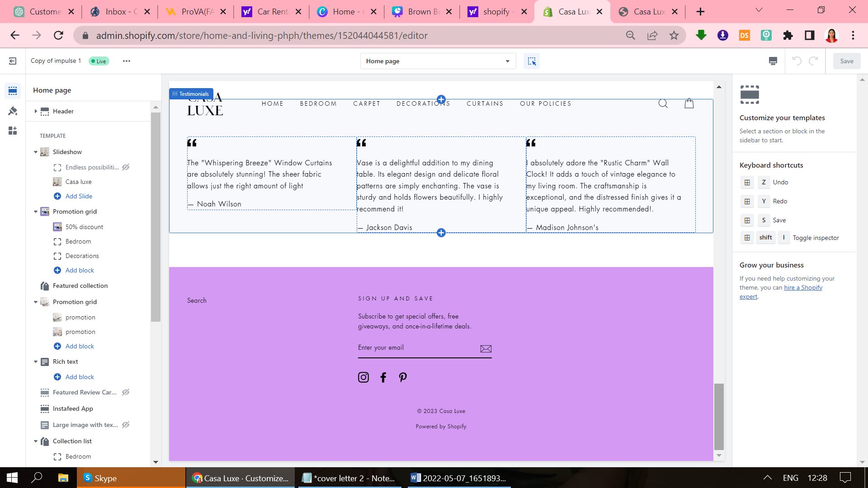Show the hidden Large image with text section
Screen dimensions: 868x488
(x=126, y=425)
